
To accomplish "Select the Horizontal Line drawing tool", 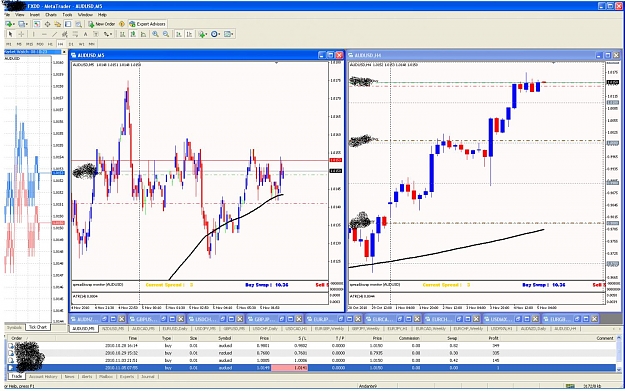I will (44, 34).
